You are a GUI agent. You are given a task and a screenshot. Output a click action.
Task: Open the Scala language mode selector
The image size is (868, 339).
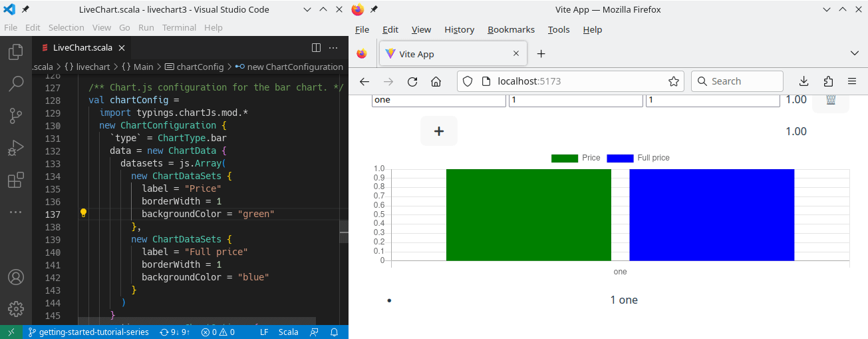288,332
